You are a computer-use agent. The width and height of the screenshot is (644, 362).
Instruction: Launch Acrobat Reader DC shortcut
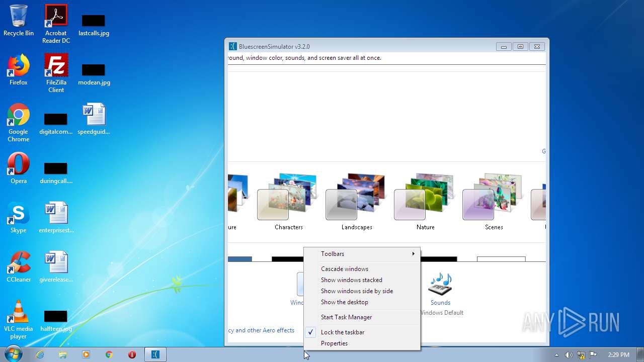point(56,24)
